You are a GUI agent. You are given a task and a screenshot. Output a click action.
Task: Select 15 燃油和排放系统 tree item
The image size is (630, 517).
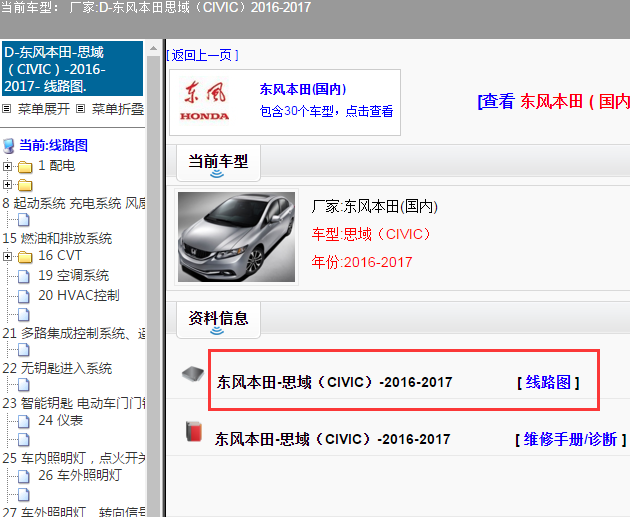[57, 238]
